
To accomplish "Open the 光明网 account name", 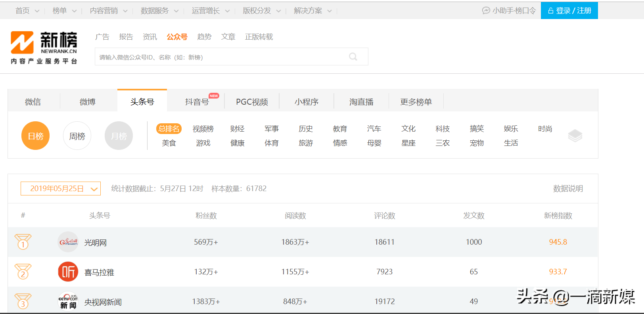I will (96, 243).
